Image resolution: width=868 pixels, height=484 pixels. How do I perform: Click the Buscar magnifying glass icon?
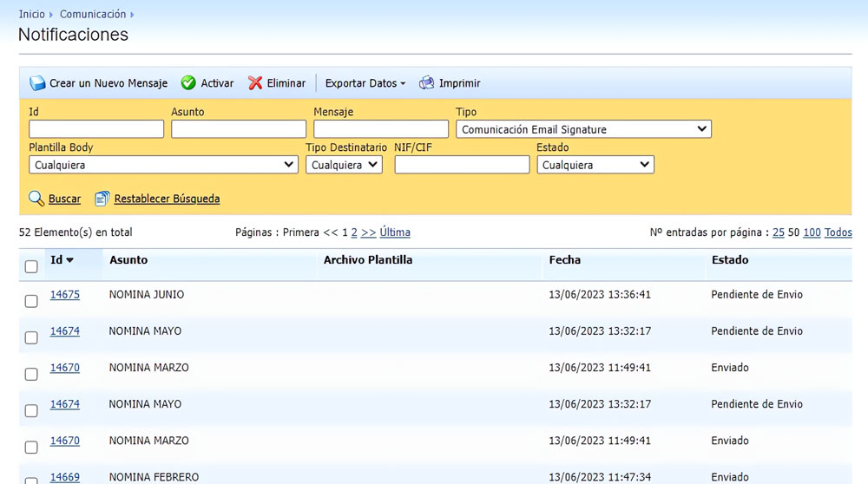pos(36,199)
